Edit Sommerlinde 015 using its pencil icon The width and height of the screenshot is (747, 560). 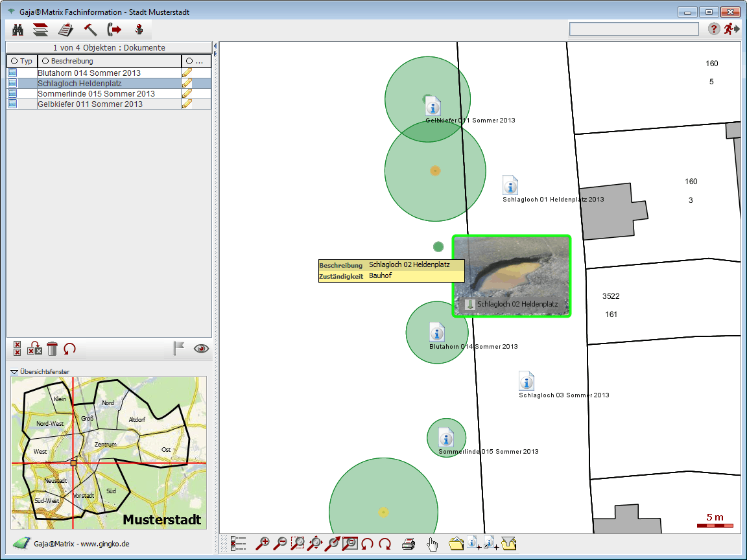[x=187, y=94]
